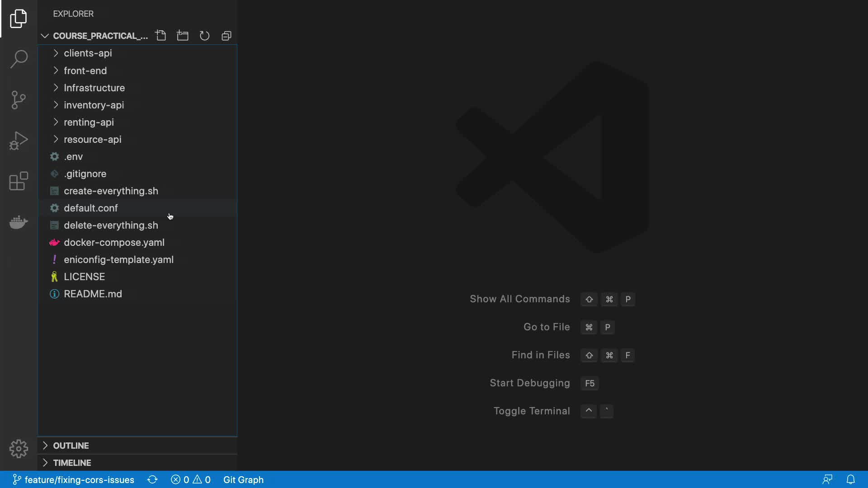Click the feature/fixing-cors-issues branch indicator
Viewport: 868px width, 488px height.
(x=74, y=480)
